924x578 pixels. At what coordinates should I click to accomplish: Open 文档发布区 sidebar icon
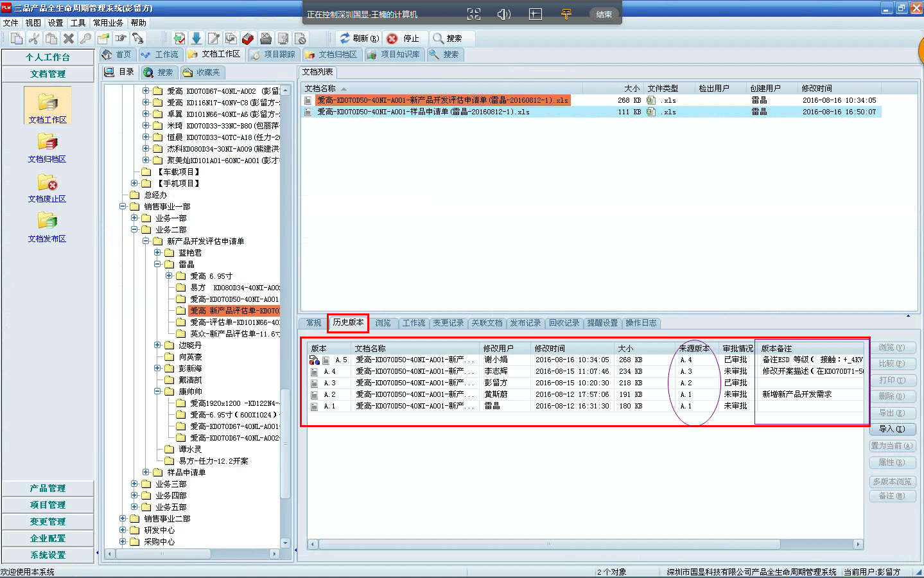(x=47, y=227)
